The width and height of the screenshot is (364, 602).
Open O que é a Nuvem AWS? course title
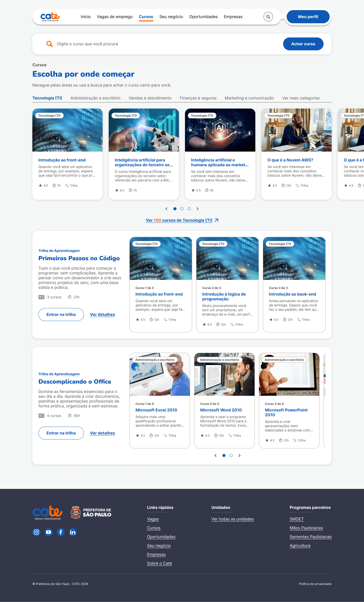[290, 160]
